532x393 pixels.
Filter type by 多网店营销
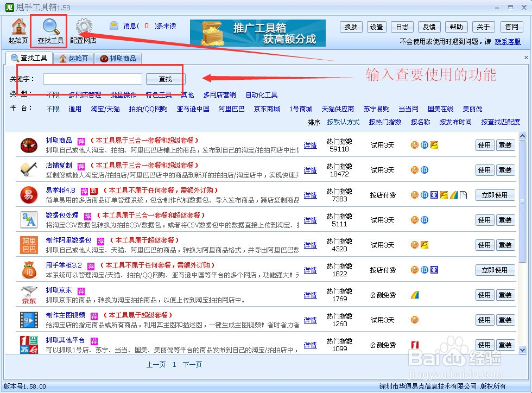pos(219,94)
